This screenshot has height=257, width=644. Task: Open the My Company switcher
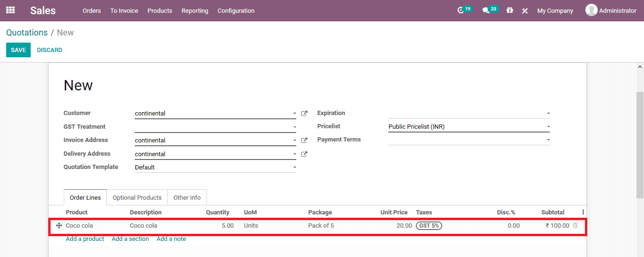coord(555,10)
